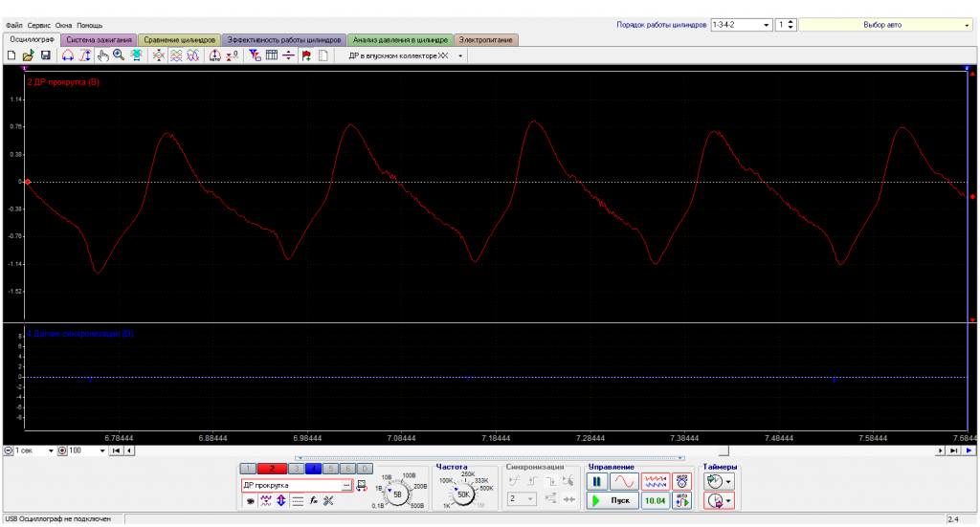Toggle the blue channel 4 button
This screenshot has height=527, width=980.
pos(313,469)
